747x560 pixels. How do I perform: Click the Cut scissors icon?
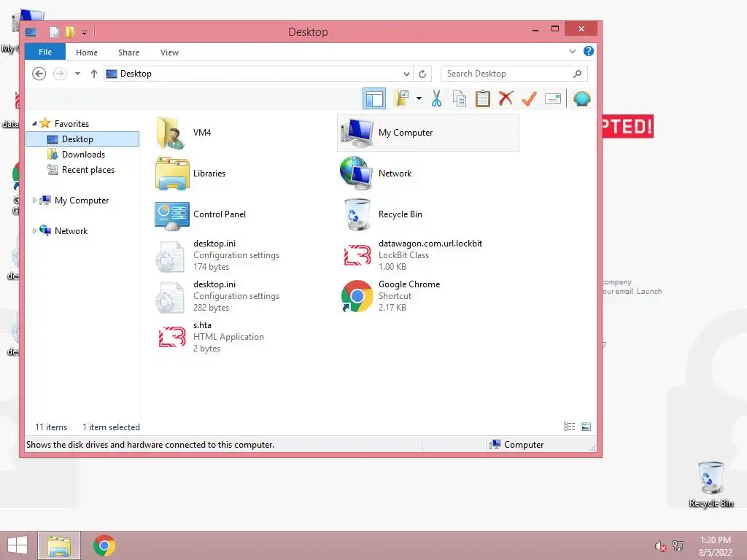436,98
